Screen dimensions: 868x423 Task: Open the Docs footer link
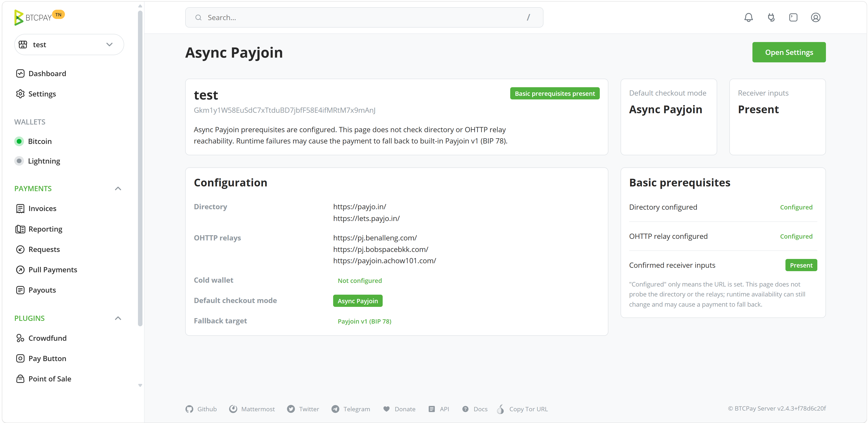475,409
